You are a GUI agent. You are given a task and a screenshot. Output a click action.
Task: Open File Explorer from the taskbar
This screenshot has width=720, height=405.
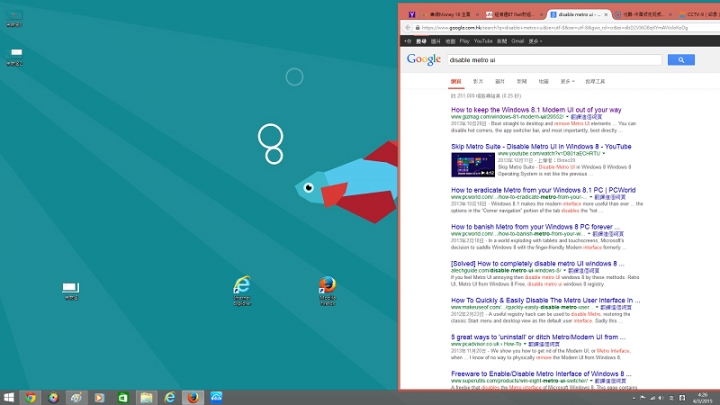(146, 397)
